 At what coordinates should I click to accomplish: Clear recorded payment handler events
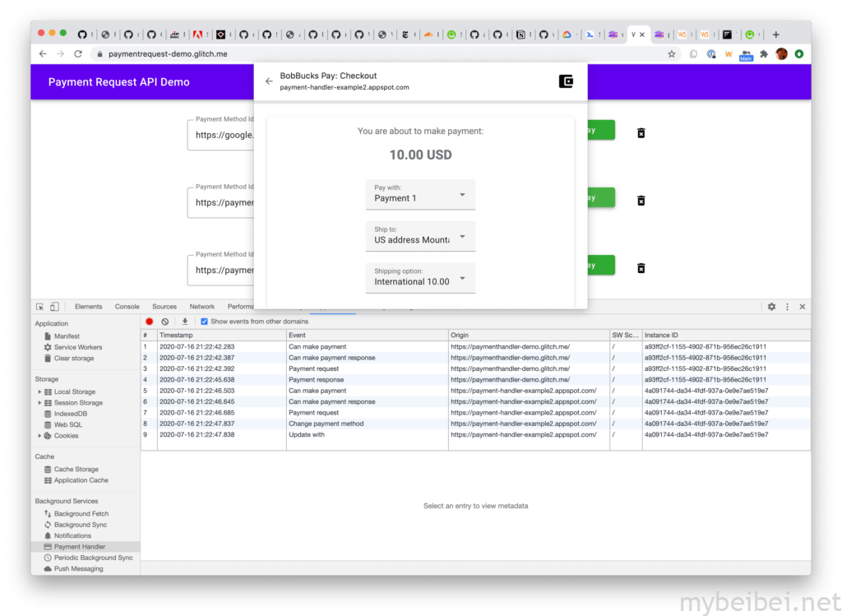point(165,322)
